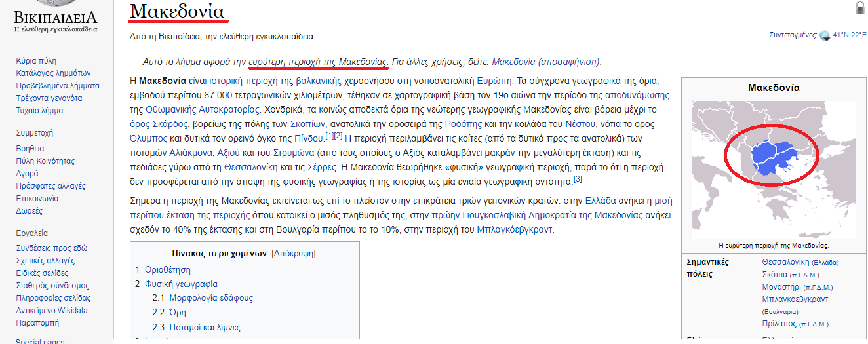Open the Macedonia region map image
Viewport: 868px width, 344px height.
point(774,169)
